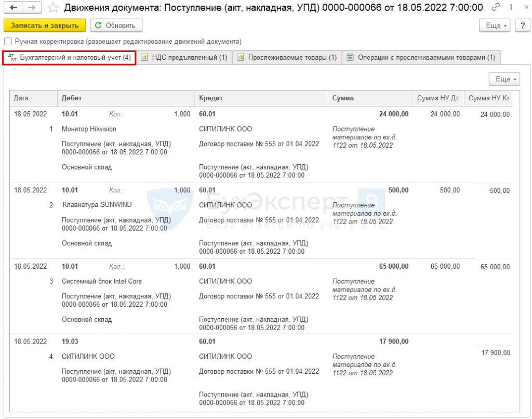The height and width of the screenshot is (419, 532).
Task: Switch to Бухгалтерский и налоговый учет tab
Action: 69,58
